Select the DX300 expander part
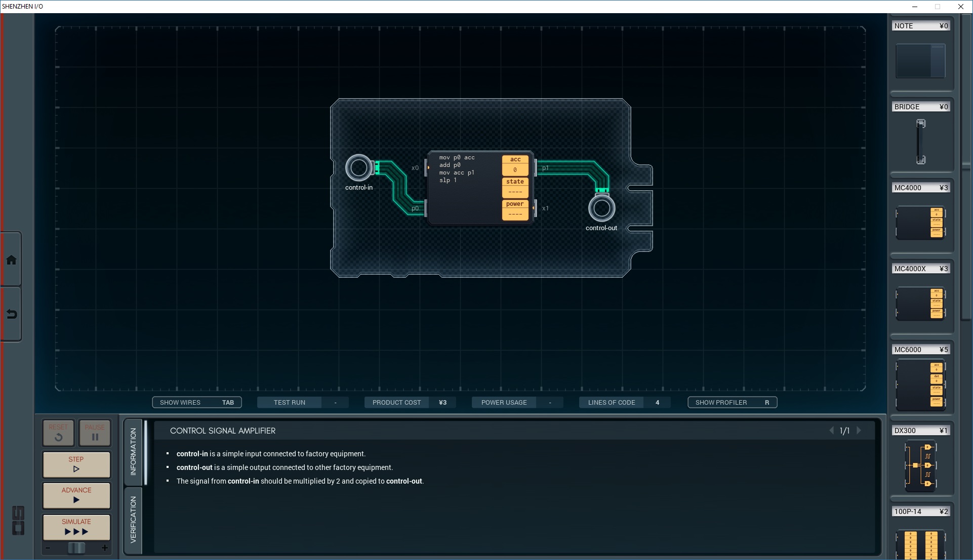This screenshot has height=560, width=973. (x=920, y=465)
